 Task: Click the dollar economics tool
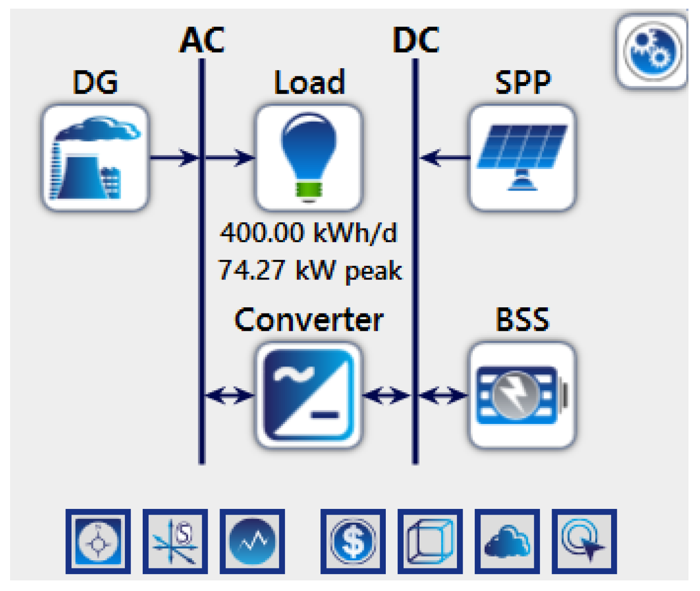tap(354, 540)
